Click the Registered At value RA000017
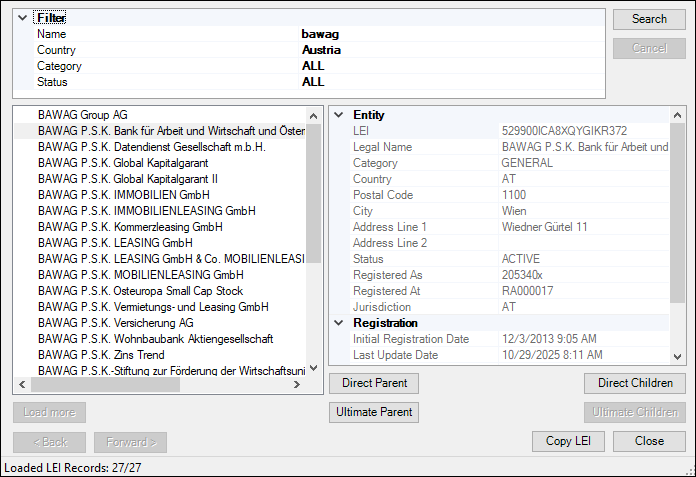The height and width of the screenshot is (477, 696). coord(584,291)
